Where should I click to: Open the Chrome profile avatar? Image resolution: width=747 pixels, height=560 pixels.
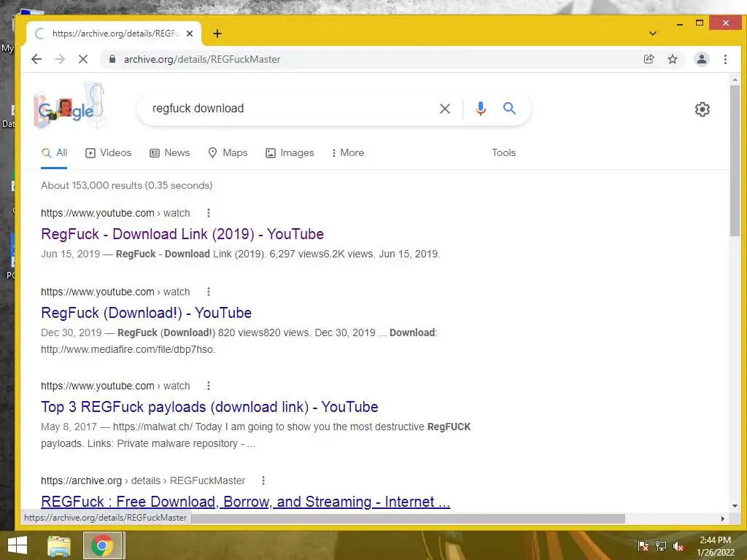[x=701, y=59]
